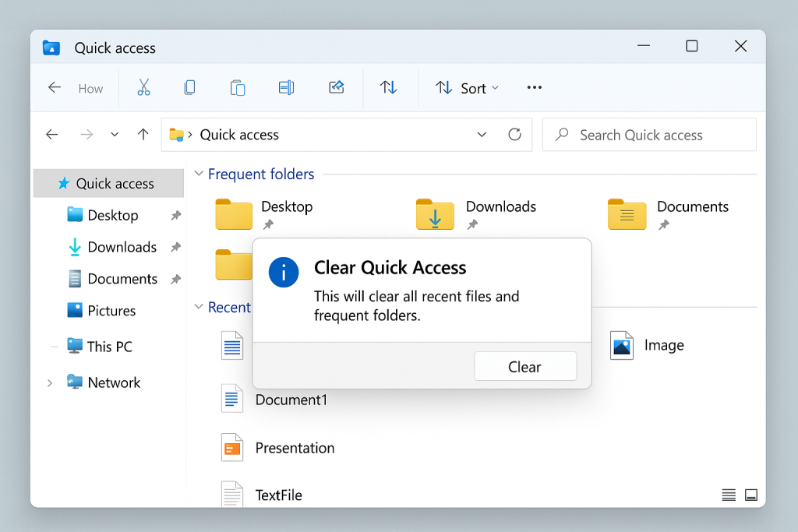The width and height of the screenshot is (798, 532).
Task: Navigate back with the navigation-row left arrow
Action: click(52, 134)
